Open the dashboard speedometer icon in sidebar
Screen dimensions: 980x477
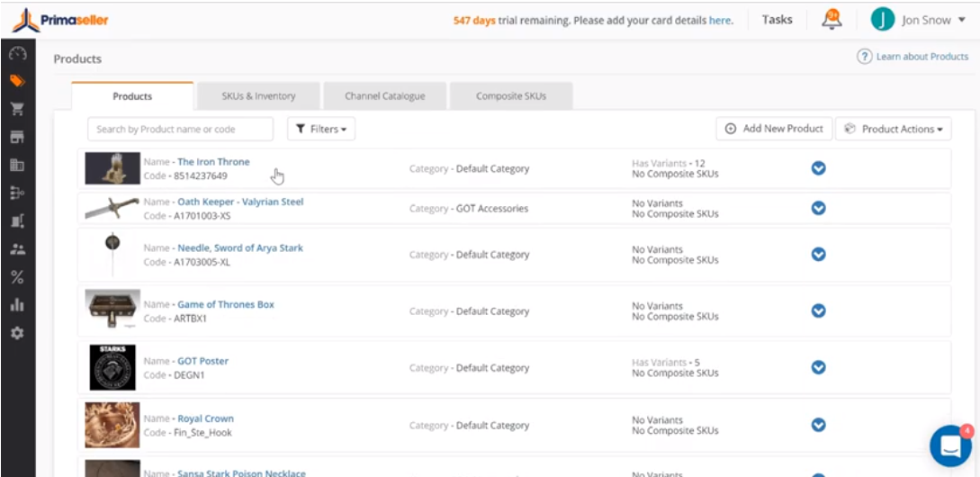pyautogui.click(x=17, y=54)
